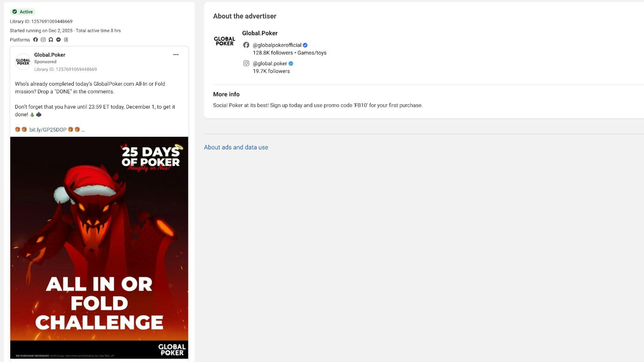
Task: Click Facebook icon beside @globalpokerofficial
Action: pos(246,45)
